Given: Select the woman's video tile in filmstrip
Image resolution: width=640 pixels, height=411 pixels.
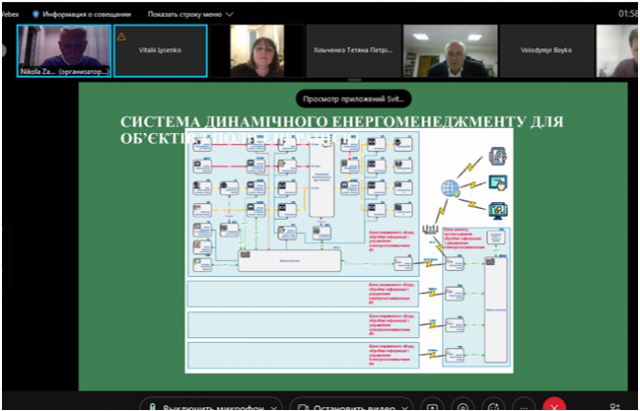Looking at the screenshot, I should [257, 51].
